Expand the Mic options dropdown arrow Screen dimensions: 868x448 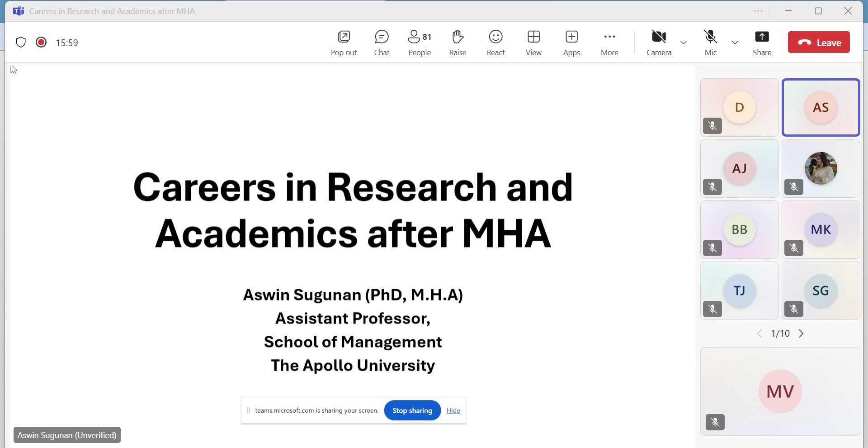click(735, 43)
